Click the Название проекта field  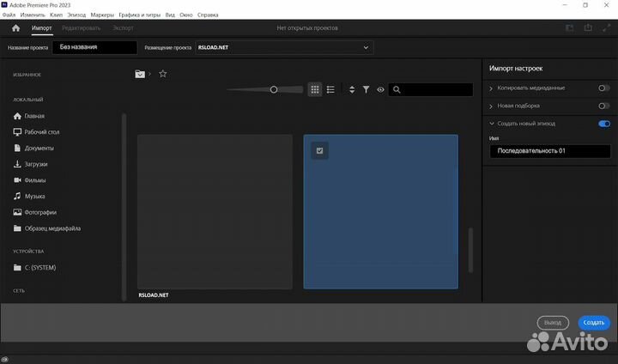coord(94,47)
